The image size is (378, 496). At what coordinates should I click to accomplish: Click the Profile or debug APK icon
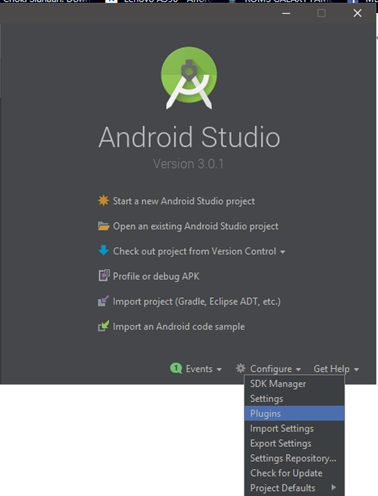point(104,276)
